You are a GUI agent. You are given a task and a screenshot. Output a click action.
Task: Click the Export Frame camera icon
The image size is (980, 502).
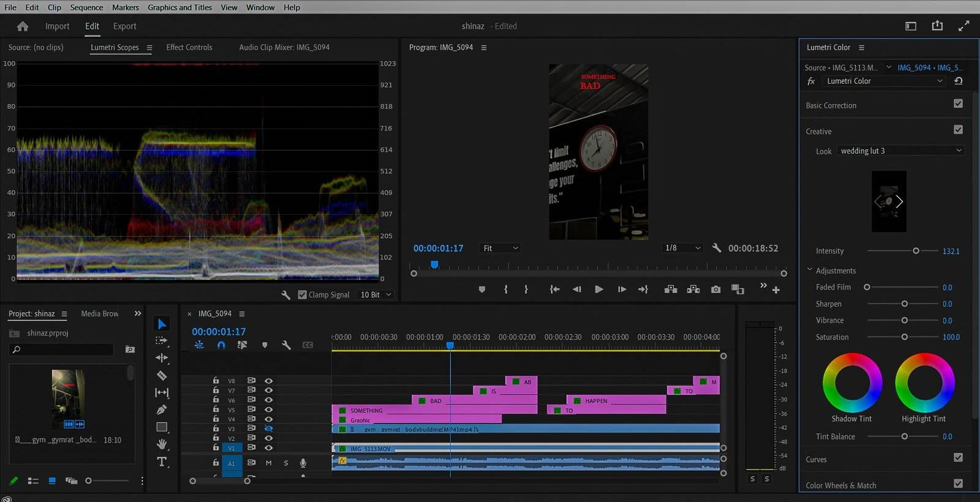click(715, 290)
